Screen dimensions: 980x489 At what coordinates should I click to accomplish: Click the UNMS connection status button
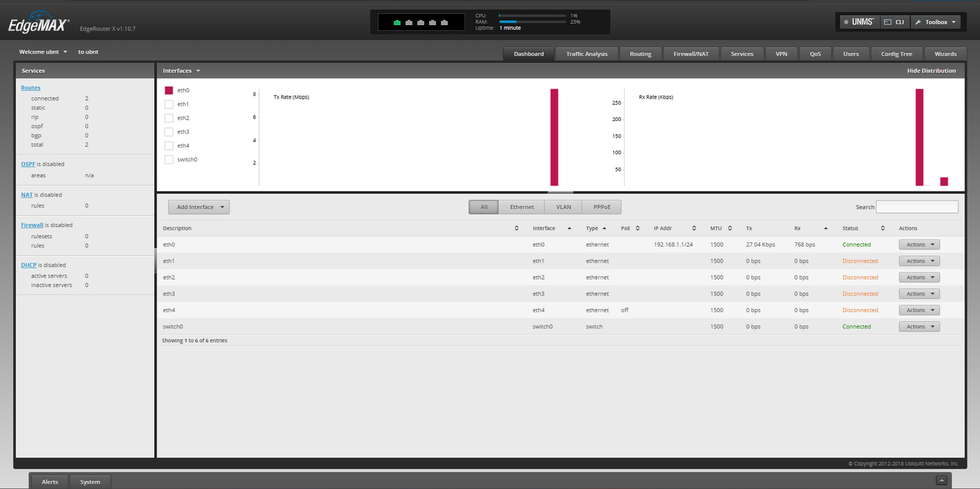click(859, 22)
